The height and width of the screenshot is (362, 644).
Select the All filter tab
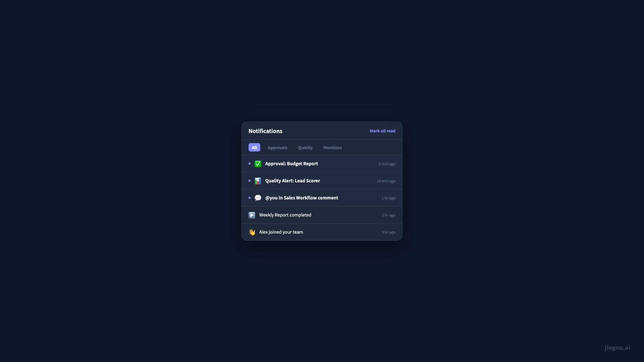pyautogui.click(x=254, y=147)
